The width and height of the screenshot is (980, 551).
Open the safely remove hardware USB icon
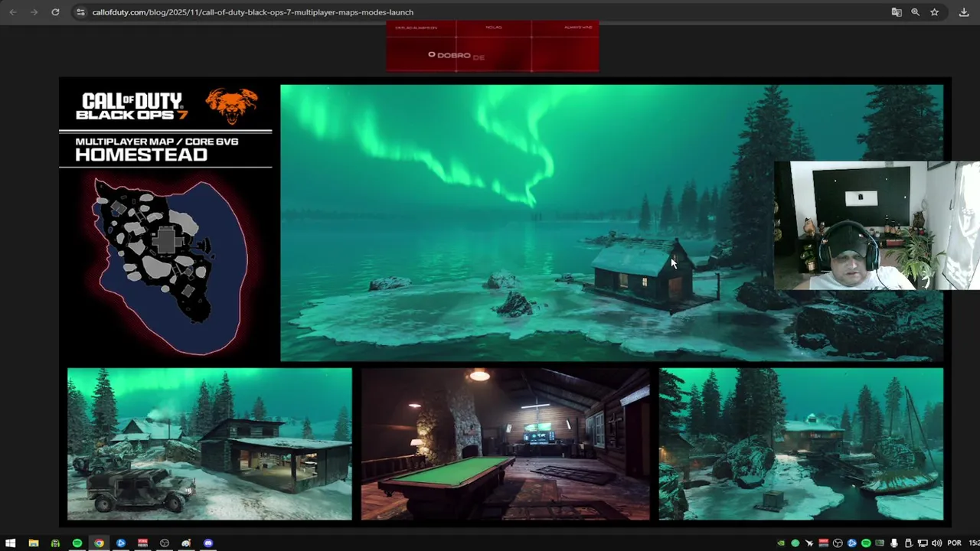pyautogui.click(x=909, y=543)
